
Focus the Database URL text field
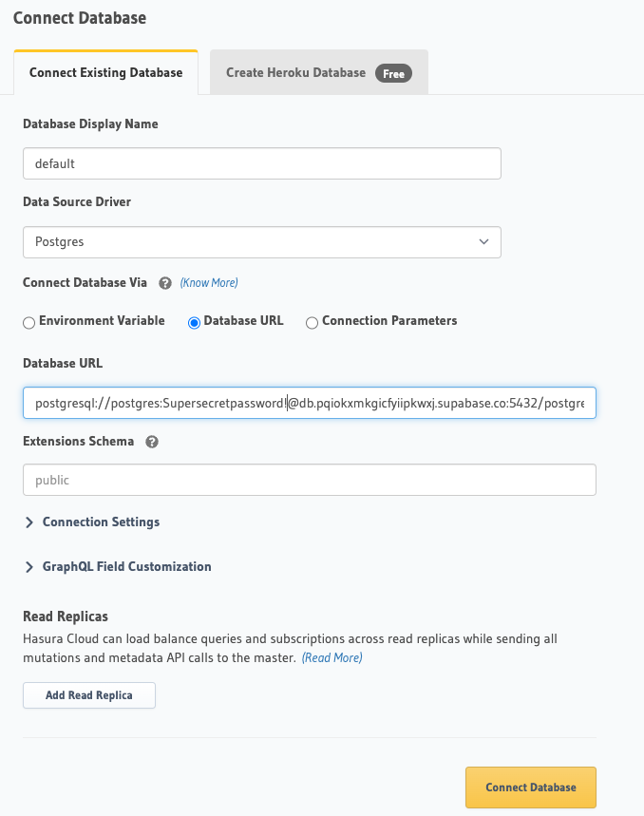click(x=309, y=402)
